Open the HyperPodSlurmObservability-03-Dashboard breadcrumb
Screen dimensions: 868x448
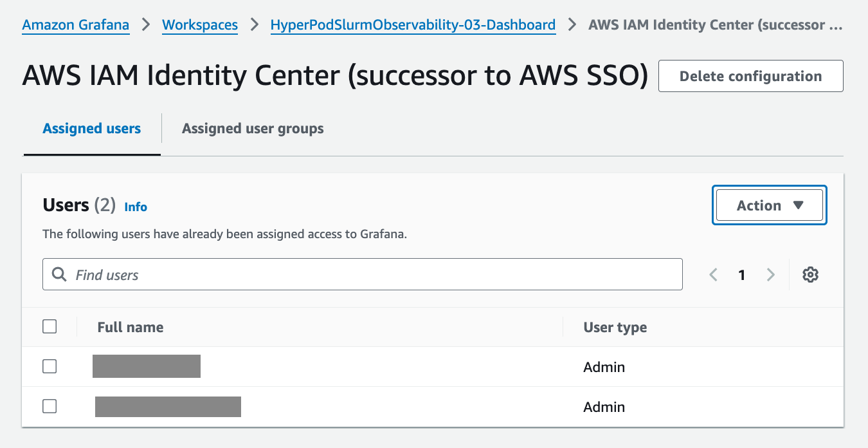[413, 25]
